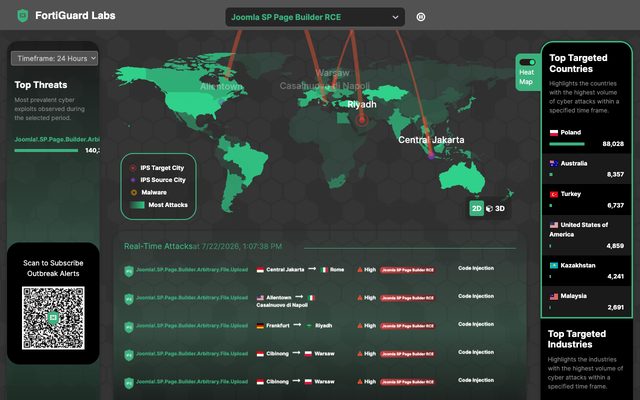Click the Riyadh city label on map
Viewport: 640px width, 400px height.
(x=362, y=104)
